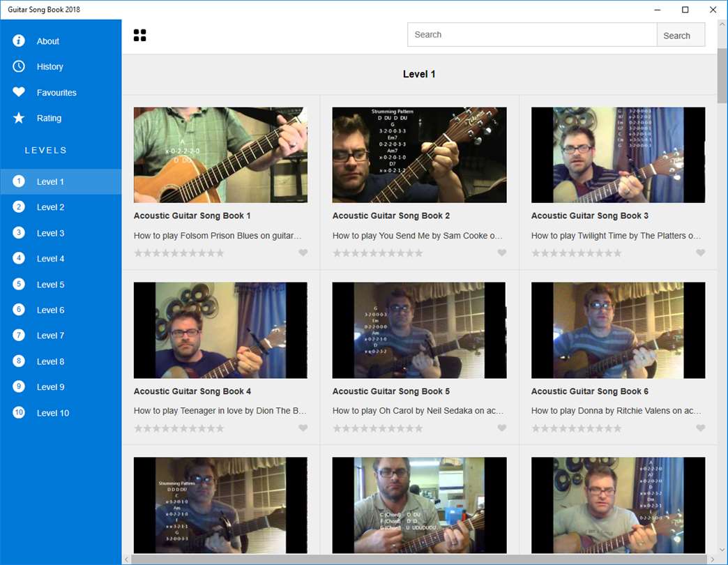
Task: Open Acoustic Guitar Song Book 1 title
Action: [192, 216]
